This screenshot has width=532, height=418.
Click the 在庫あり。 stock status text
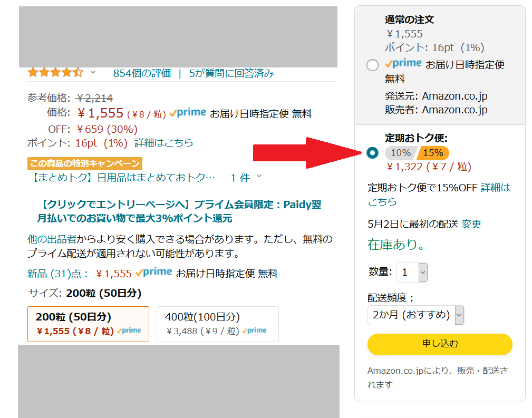click(396, 244)
